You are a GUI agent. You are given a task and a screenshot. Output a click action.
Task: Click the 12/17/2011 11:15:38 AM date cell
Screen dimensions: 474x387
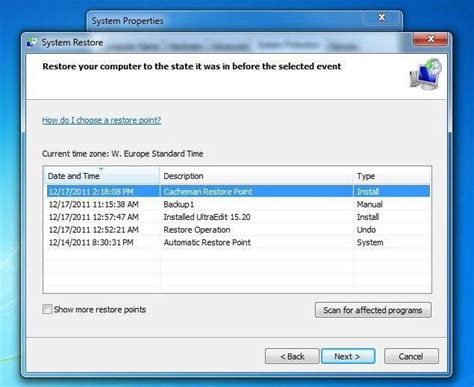click(x=94, y=204)
